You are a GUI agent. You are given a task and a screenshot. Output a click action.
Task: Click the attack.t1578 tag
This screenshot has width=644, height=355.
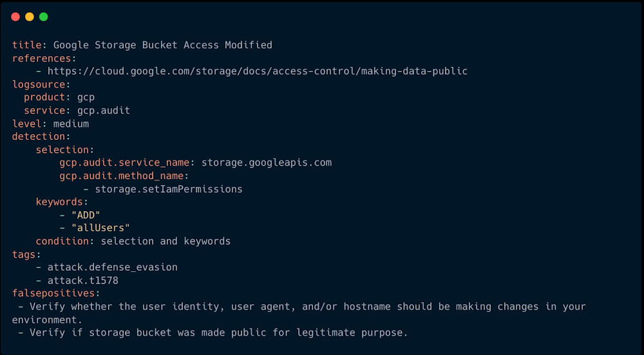point(83,281)
